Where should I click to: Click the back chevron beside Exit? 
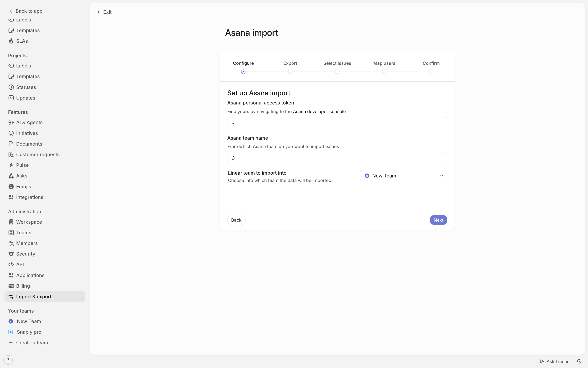tap(99, 12)
